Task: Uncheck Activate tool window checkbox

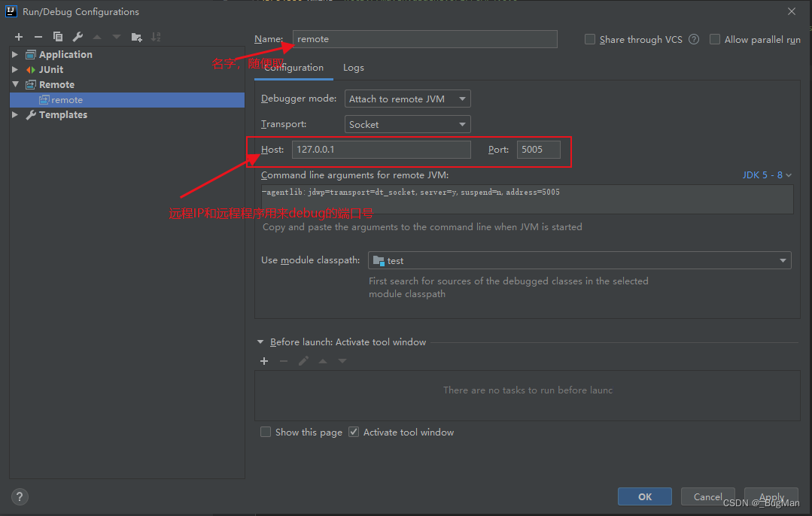Action: (x=354, y=432)
